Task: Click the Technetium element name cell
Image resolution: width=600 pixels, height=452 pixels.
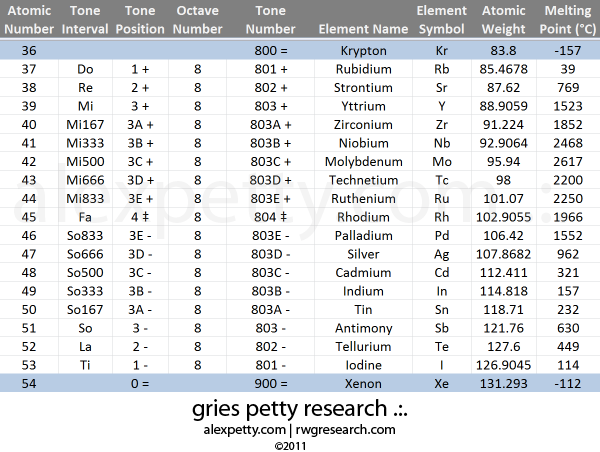Action: [x=363, y=180]
